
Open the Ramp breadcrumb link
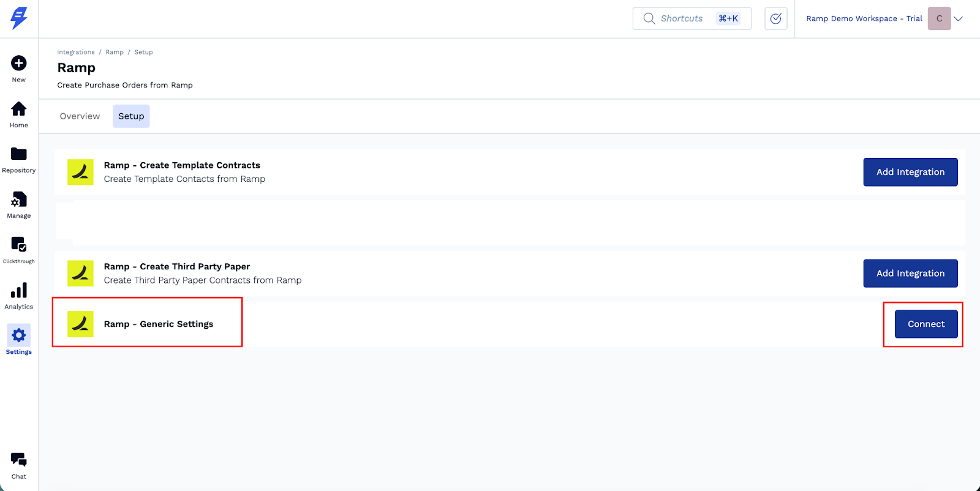click(x=115, y=52)
